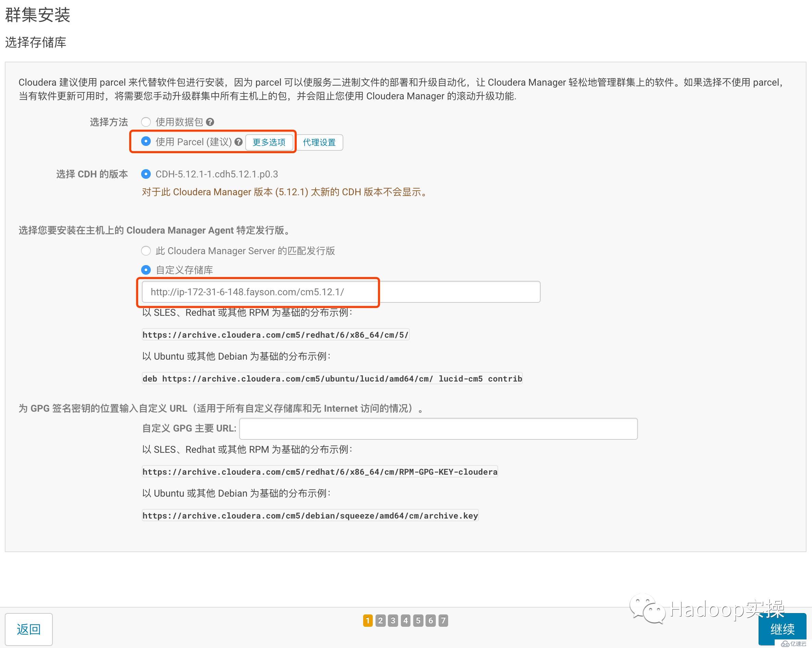Click the 自定义 GPG 主要 URL label
The image size is (812, 648).
pos(189,428)
